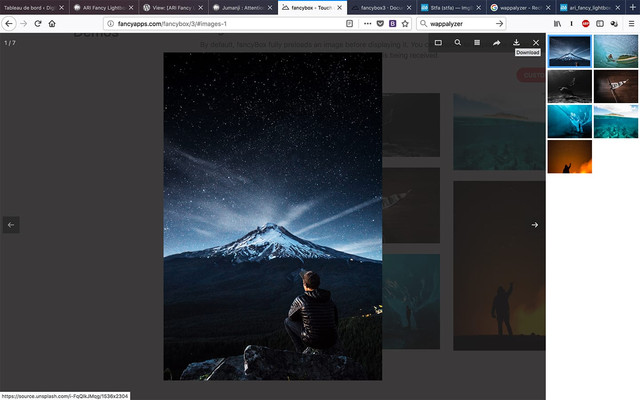
Task: Close the fancybox lightbox with the X
Action: click(x=536, y=42)
